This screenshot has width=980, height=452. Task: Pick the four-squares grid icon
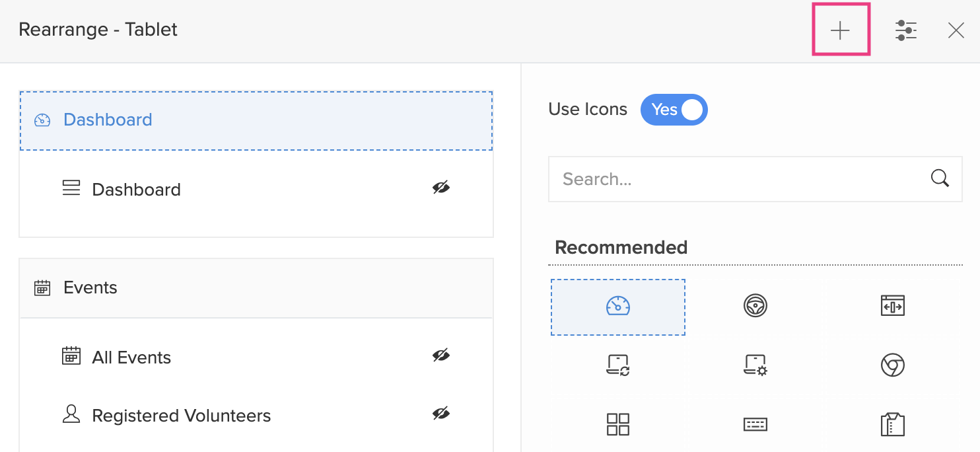[617, 424]
